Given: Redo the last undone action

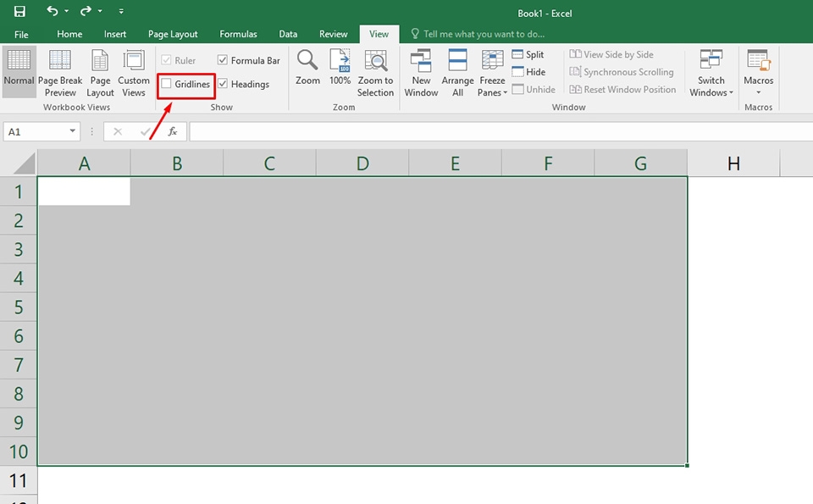Looking at the screenshot, I should pyautogui.click(x=86, y=11).
